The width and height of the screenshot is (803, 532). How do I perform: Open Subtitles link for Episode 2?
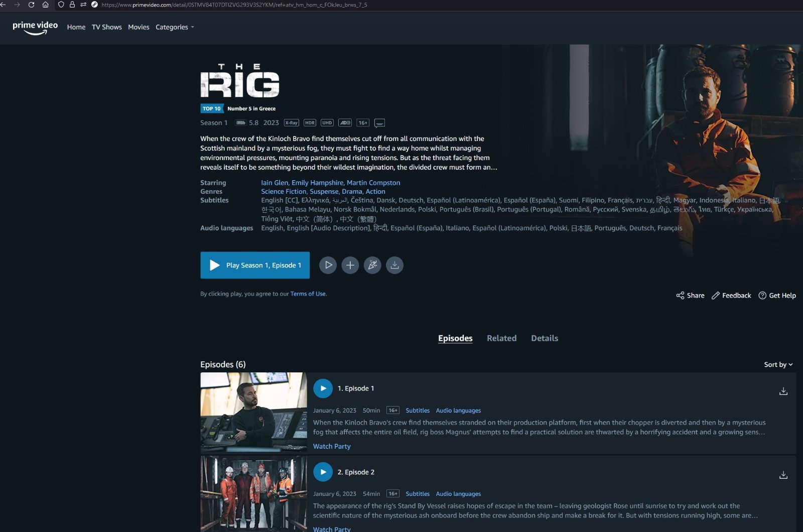[418, 494]
